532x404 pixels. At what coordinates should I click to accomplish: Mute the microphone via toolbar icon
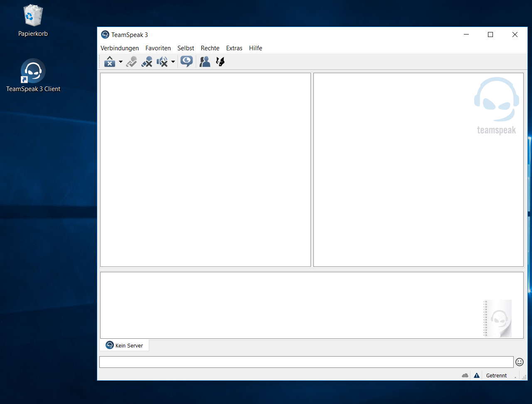(x=147, y=62)
